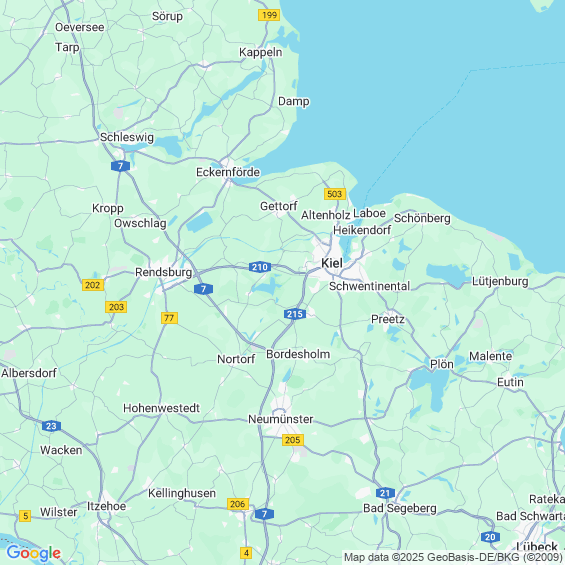Click the A23 highway shield near Wacken

point(51,426)
